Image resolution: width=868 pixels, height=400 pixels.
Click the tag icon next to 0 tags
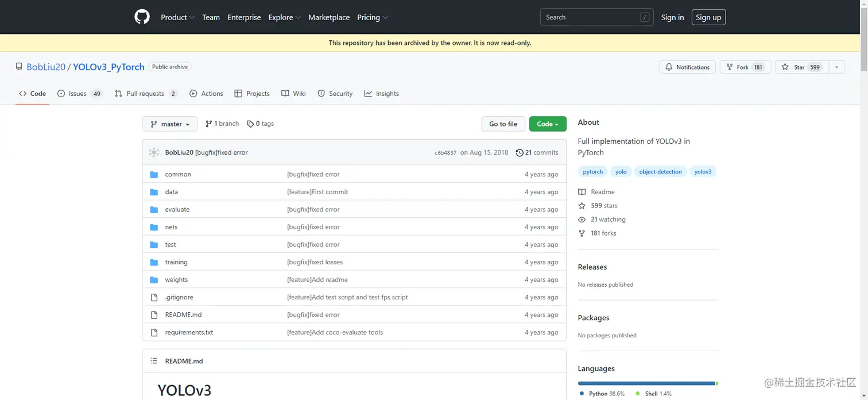(x=250, y=124)
